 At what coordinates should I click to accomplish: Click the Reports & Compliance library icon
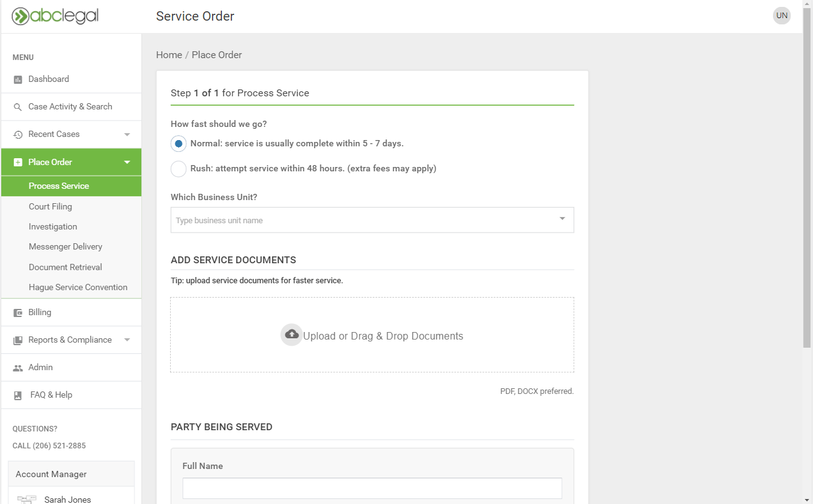pos(18,340)
